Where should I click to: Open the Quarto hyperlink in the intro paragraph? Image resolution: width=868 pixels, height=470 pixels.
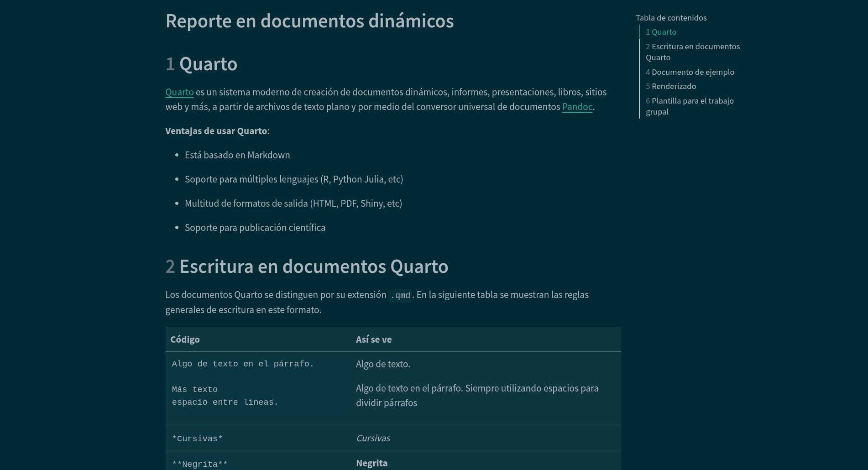[x=179, y=92]
